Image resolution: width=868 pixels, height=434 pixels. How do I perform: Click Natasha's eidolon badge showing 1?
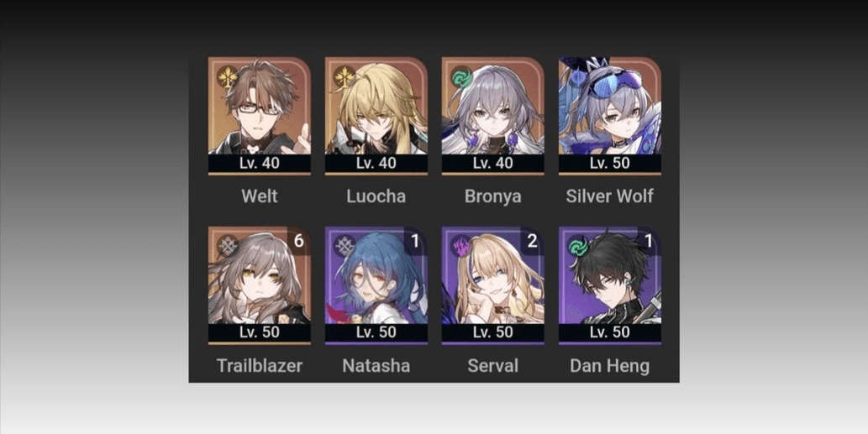point(416,242)
